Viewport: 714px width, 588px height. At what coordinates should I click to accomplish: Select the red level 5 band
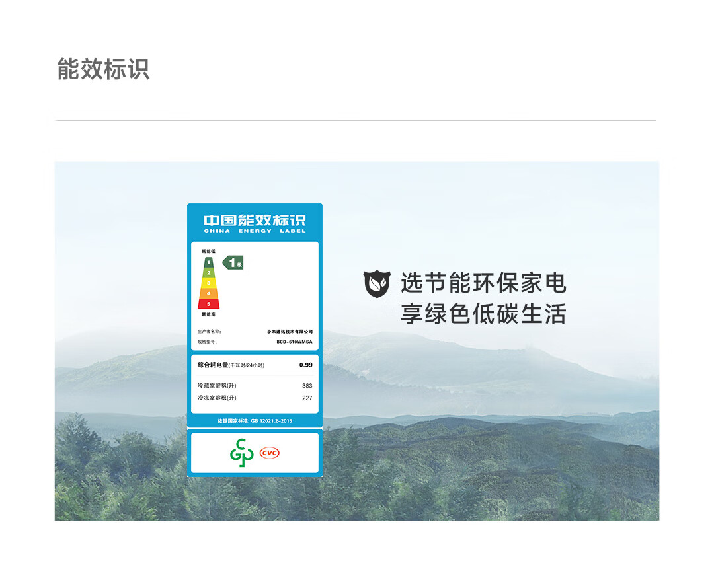208,304
